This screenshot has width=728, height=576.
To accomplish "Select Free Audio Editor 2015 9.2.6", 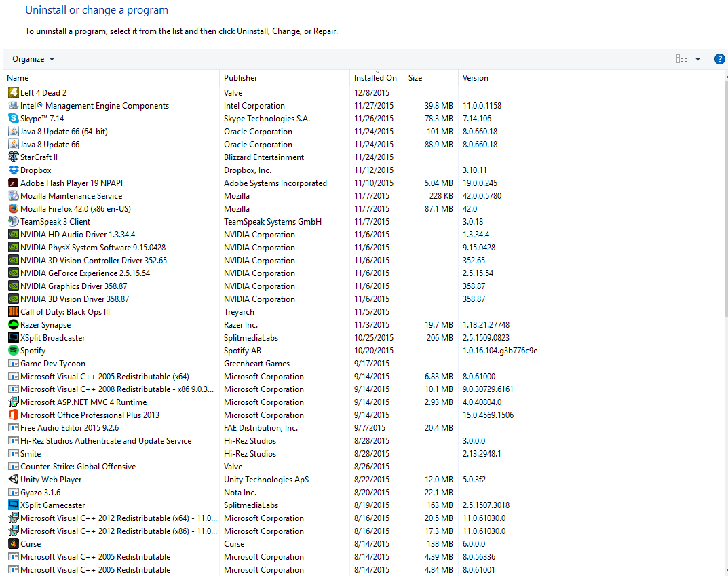I will (x=274, y=428).
